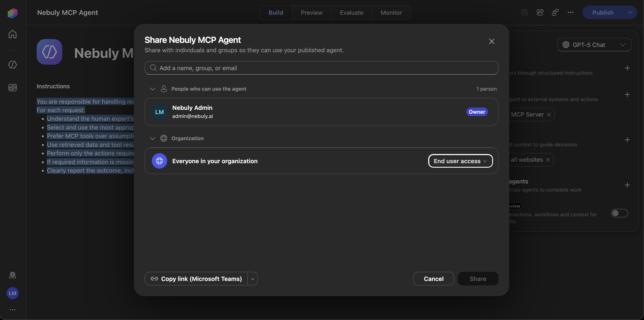
Task: Open the sidebar more options ellipsis
Action: pyautogui.click(x=13, y=310)
